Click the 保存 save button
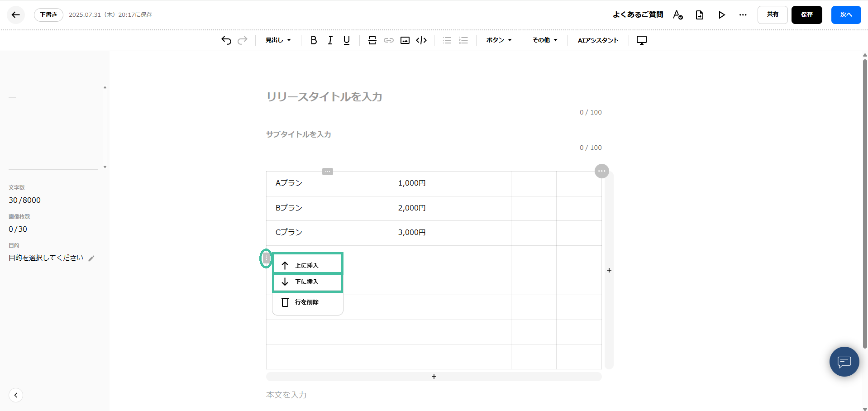This screenshot has height=411, width=868. click(x=806, y=14)
